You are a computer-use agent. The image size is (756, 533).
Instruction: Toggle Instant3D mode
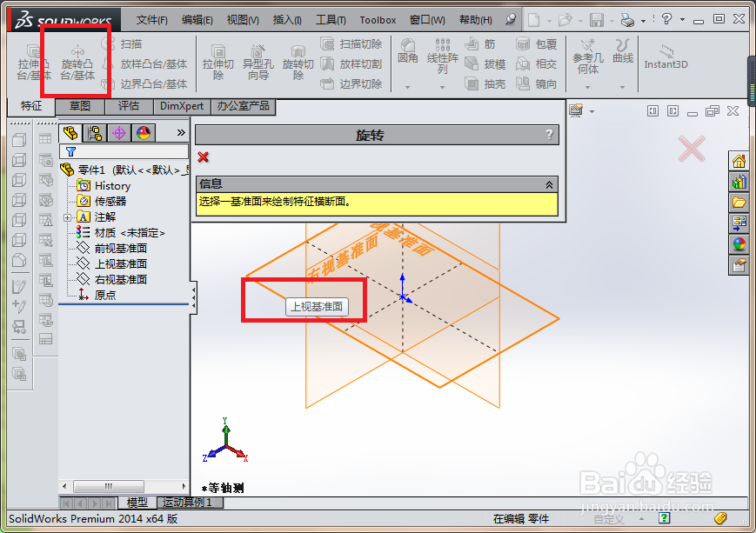[x=666, y=57]
